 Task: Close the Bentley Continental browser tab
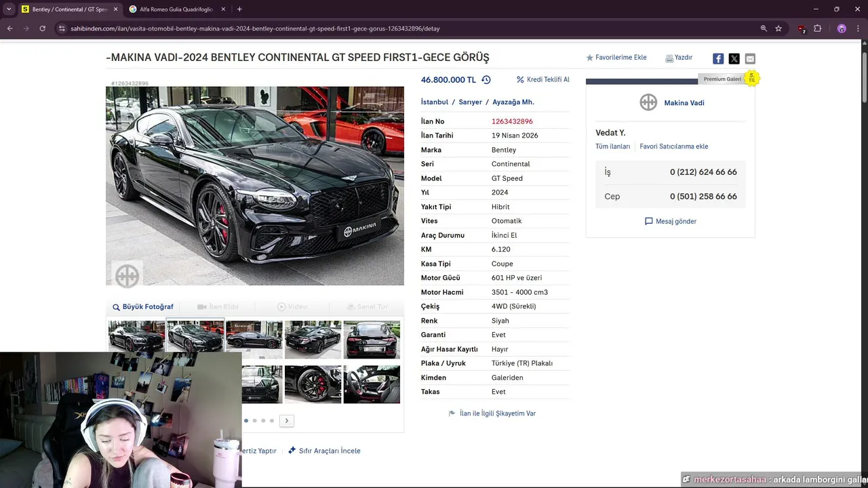(x=115, y=9)
